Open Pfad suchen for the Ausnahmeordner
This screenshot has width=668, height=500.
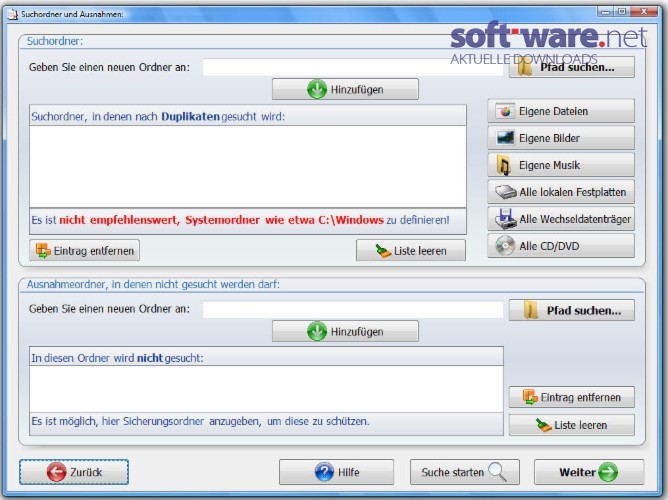571,310
